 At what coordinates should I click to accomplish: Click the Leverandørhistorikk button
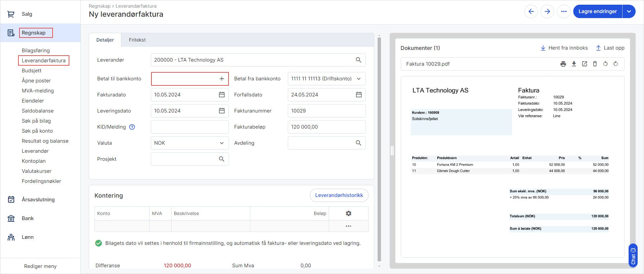coord(339,195)
